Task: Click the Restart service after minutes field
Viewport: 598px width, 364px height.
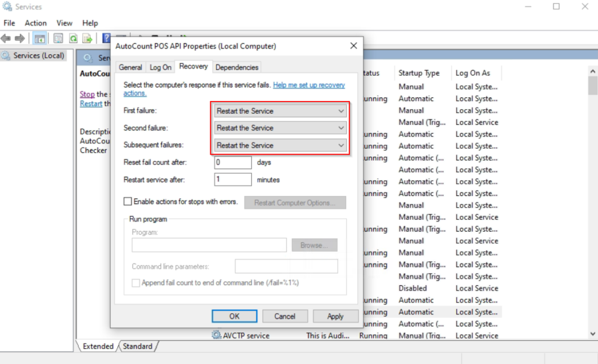Action: (232, 179)
